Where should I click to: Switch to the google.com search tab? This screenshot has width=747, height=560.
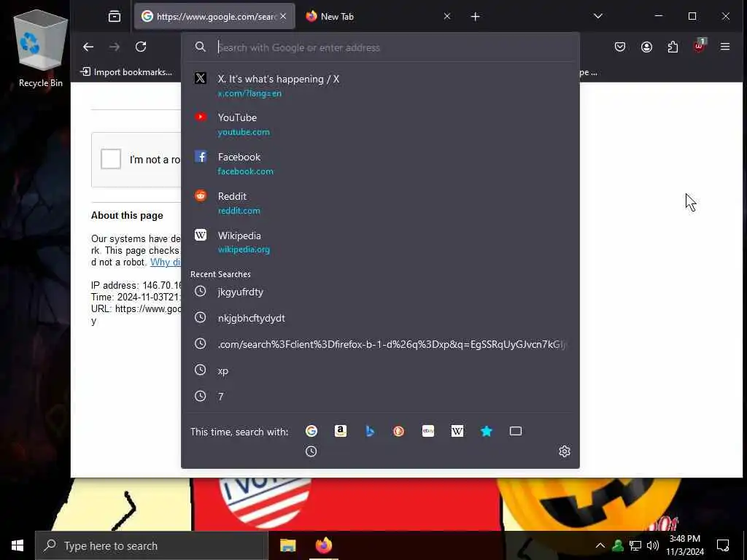215,17
